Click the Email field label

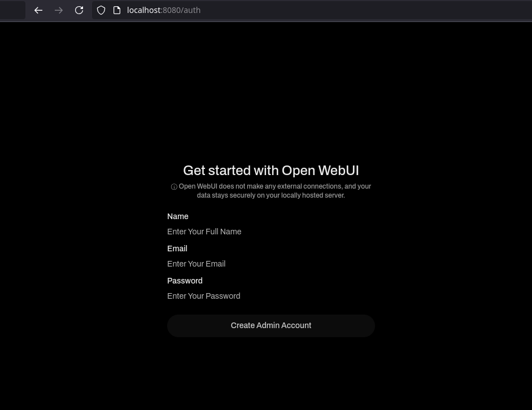pyautogui.click(x=177, y=248)
